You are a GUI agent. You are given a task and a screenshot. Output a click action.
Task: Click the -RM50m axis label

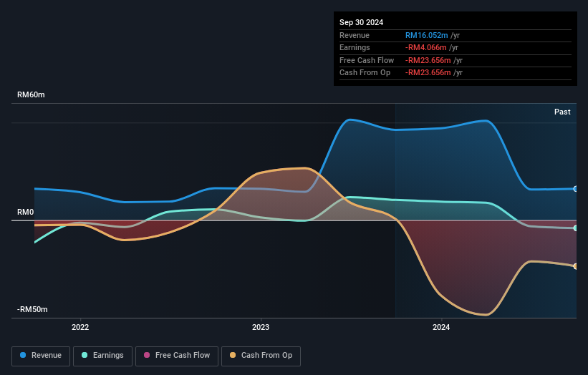(x=32, y=309)
